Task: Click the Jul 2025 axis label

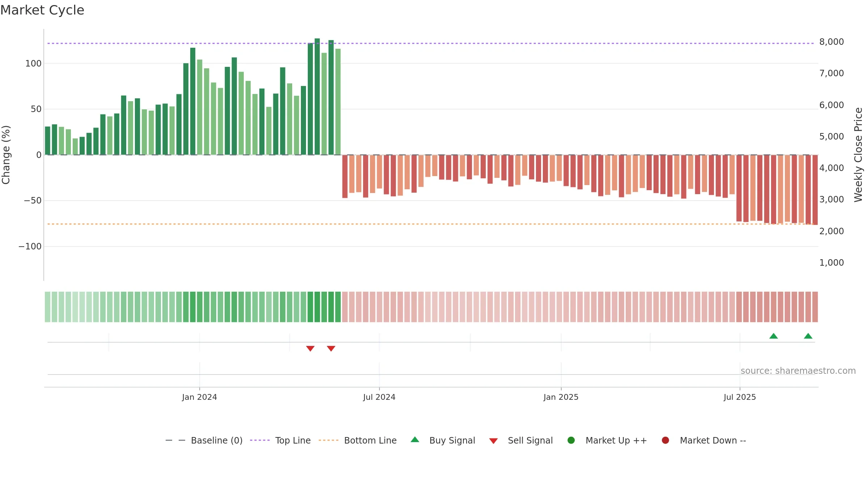Action: [740, 397]
